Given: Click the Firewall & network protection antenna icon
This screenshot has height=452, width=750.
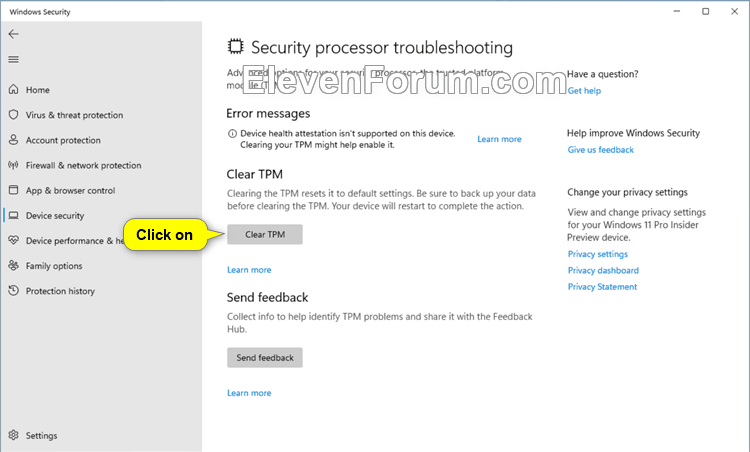Looking at the screenshot, I should coord(13,165).
